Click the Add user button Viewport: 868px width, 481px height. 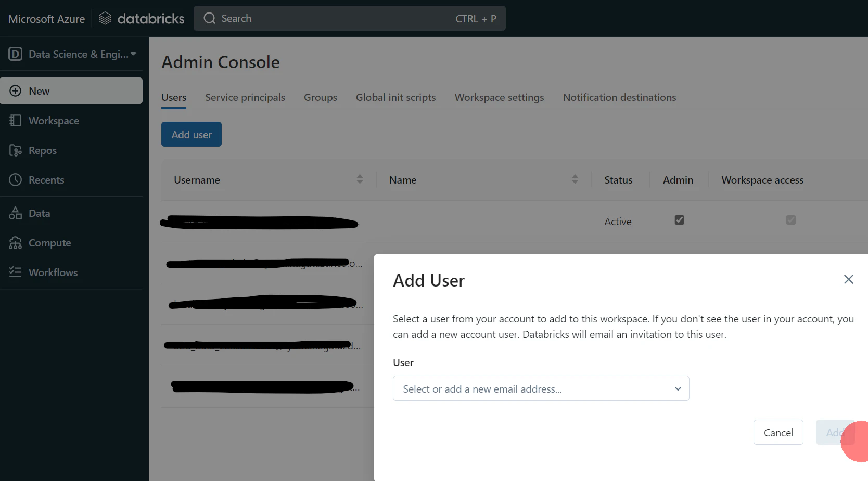click(192, 134)
